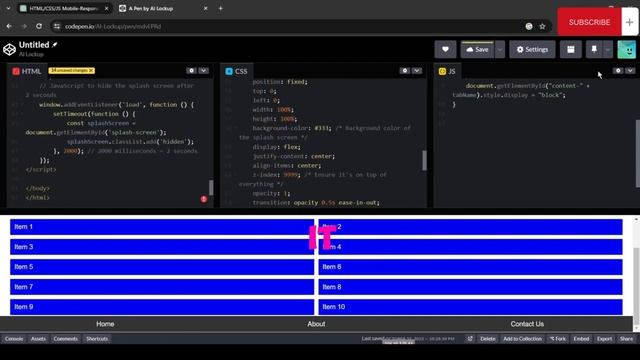640x360 pixels.
Task: Dismiss the unsaved changes badge
Action: tap(91, 71)
